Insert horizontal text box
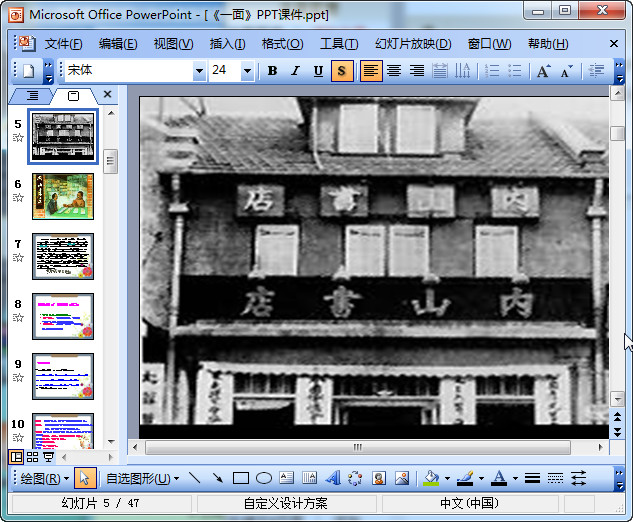 tap(287, 478)
